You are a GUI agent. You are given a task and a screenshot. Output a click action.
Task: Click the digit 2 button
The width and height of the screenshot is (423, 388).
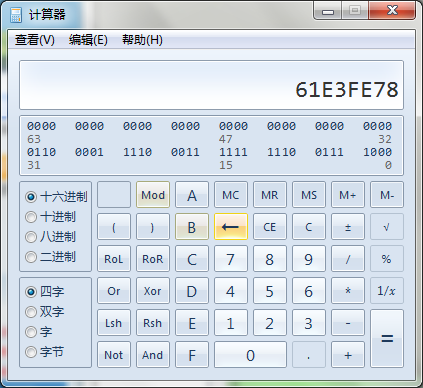270,323
